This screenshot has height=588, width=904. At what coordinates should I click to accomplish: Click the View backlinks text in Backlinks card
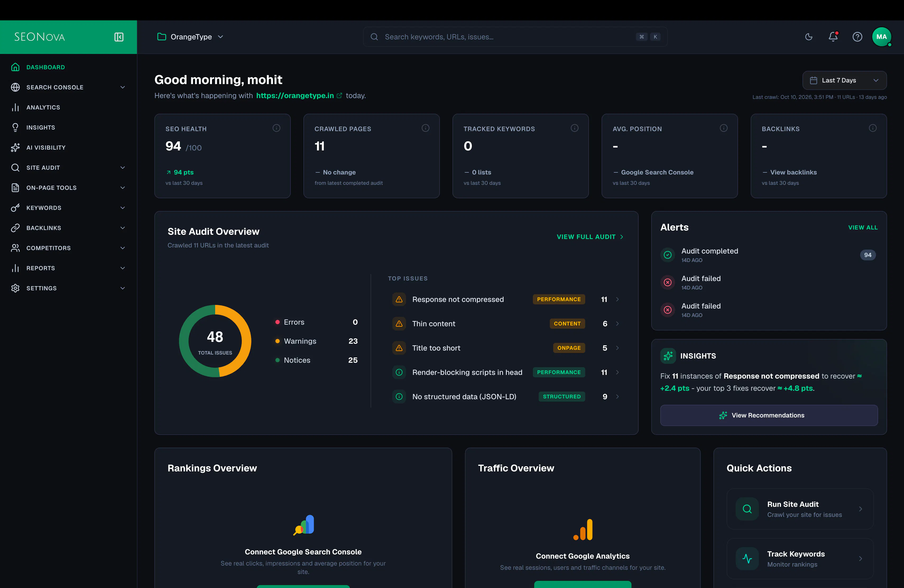click(794, 172)
